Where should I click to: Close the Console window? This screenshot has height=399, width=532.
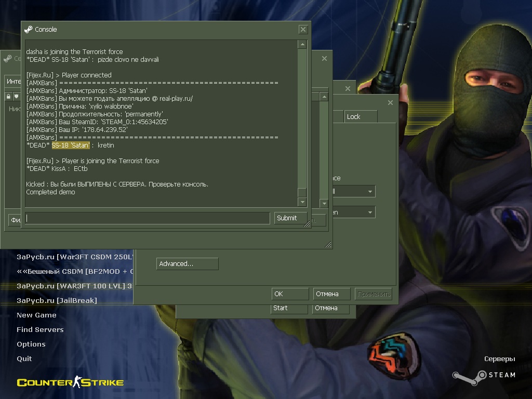tap(303, 30)
